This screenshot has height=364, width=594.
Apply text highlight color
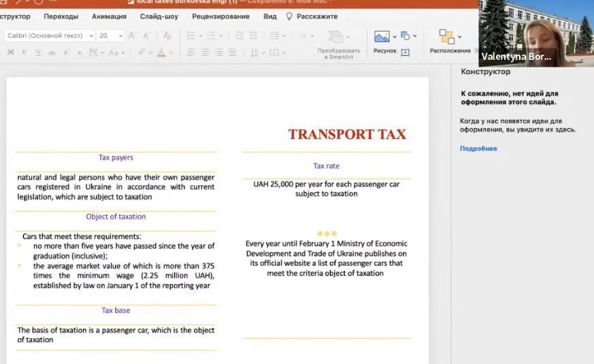coord(142,52)
